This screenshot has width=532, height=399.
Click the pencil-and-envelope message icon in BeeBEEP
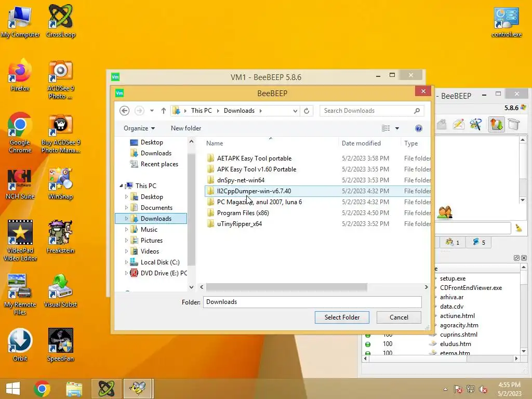(458, 124)
